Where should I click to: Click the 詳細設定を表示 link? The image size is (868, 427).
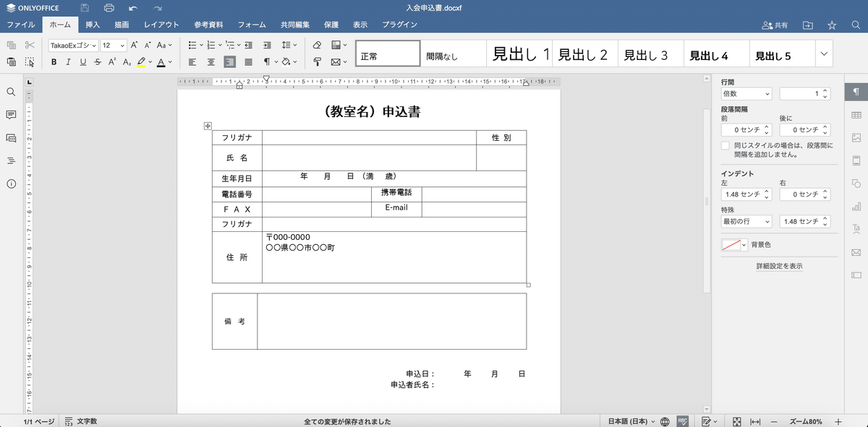(x=779, y=267)
